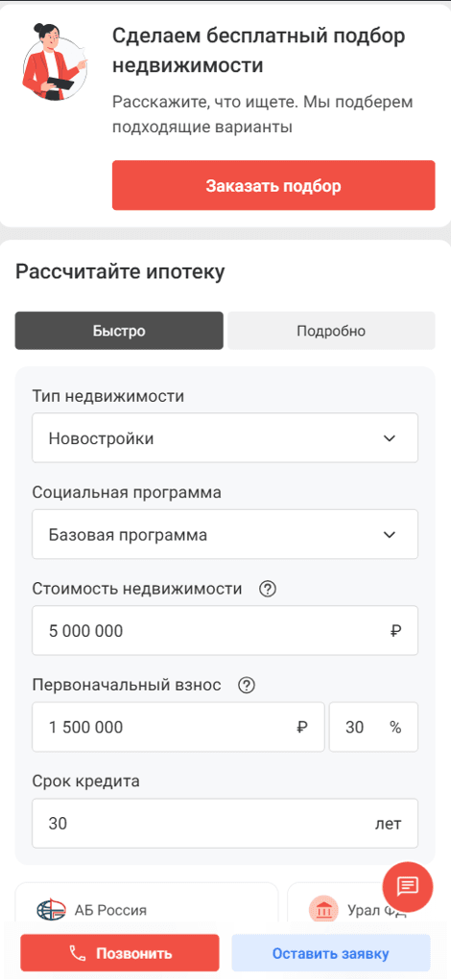
Task: Click the АБ Россия bank logo
Action: click(51, 910)
